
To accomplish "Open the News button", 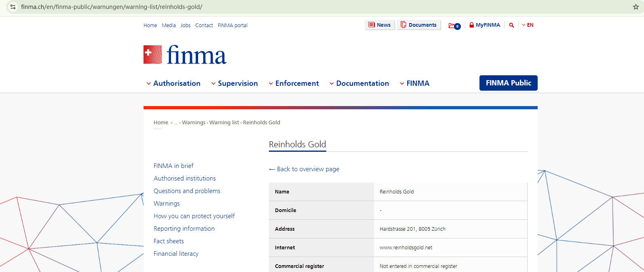I will coord(380,25).
